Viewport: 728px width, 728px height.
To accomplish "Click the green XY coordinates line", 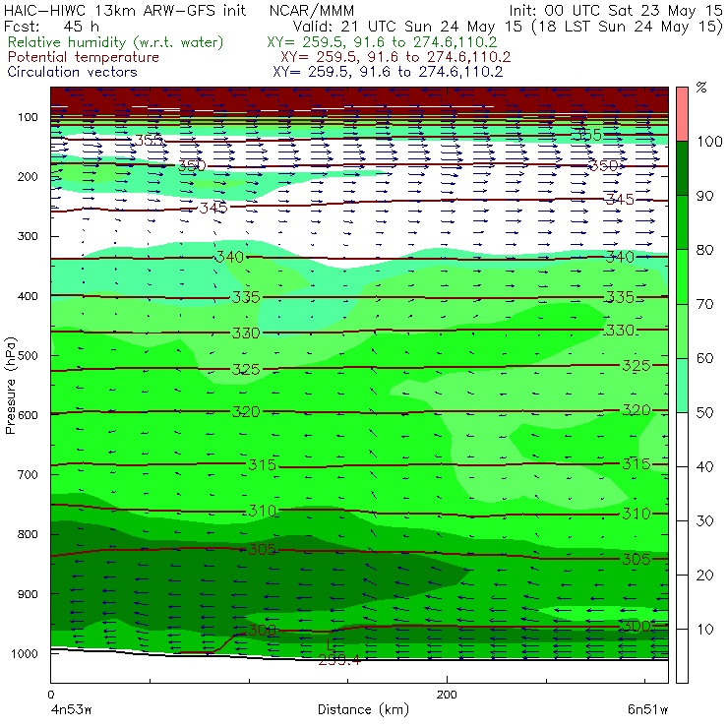I will coord(382,42).
